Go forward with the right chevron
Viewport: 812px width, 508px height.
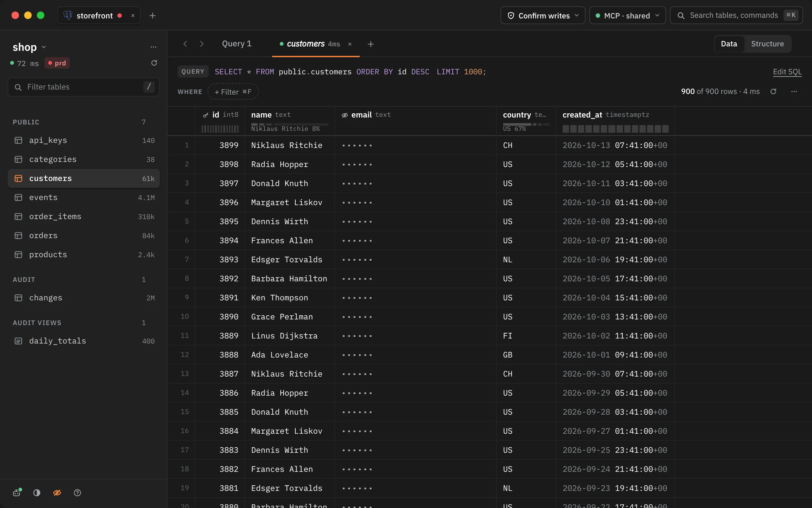point(202,44)
